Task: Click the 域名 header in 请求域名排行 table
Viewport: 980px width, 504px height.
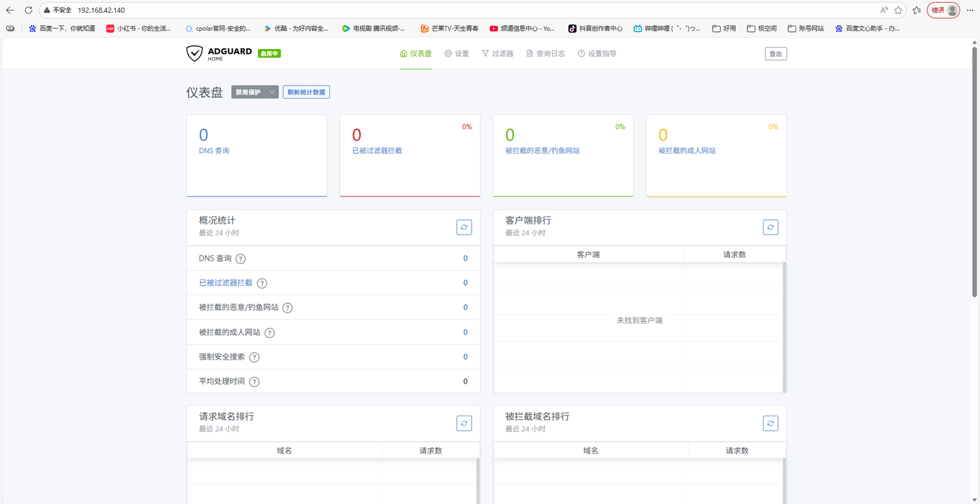Action: pos(284,450)
